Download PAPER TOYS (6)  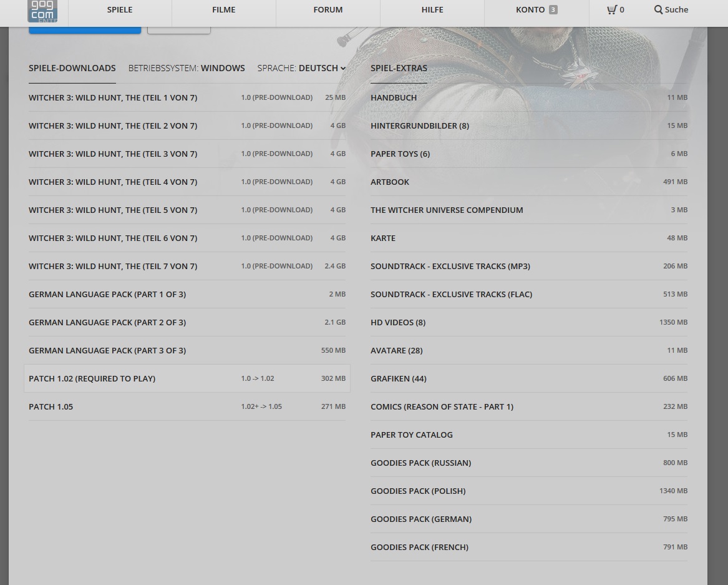529,154
